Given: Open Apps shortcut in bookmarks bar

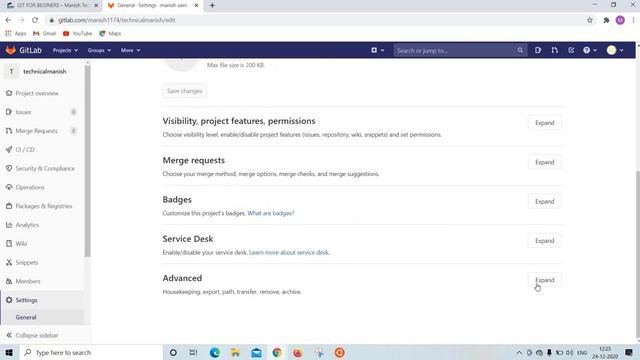Looking at the screenshot, I should (x=16, y=33).
